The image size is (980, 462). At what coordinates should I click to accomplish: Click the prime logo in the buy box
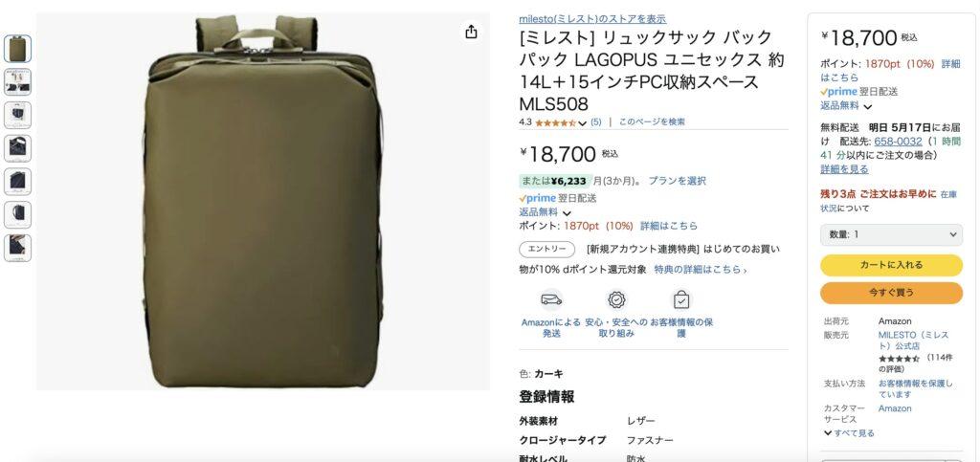838,91
